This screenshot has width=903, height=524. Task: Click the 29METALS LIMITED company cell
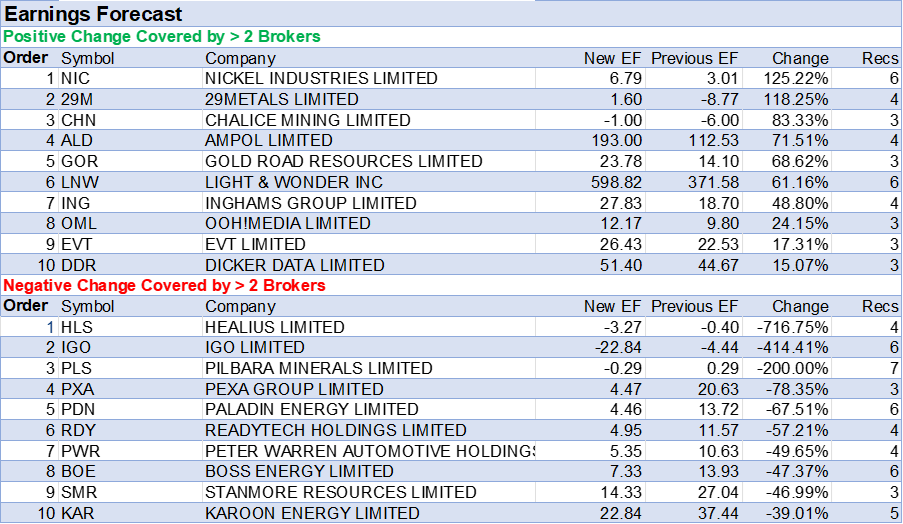(x=281, y=100)
